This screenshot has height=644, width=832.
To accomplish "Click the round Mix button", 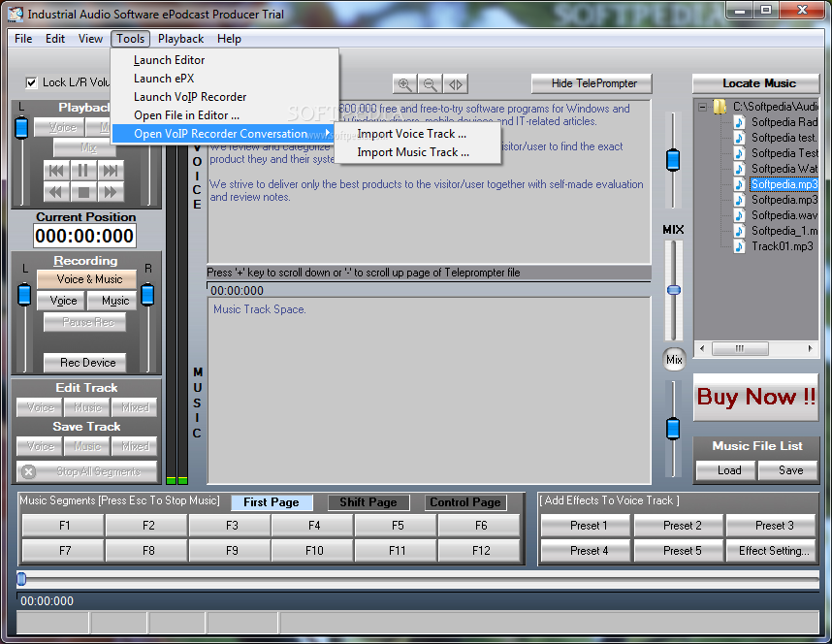I will tap(674, 360).
